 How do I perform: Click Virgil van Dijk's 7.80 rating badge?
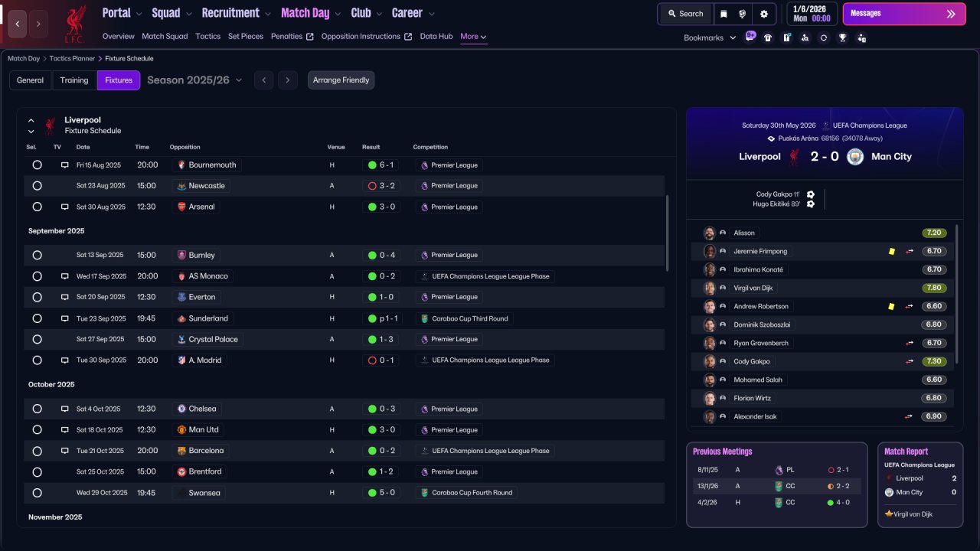click(934, 288)
